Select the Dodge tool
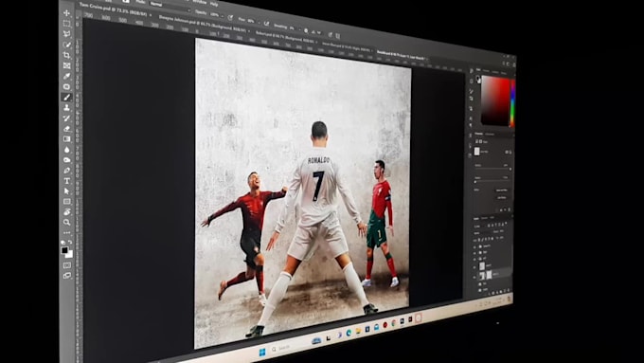 pyautogui.click(x=66, y=160)
